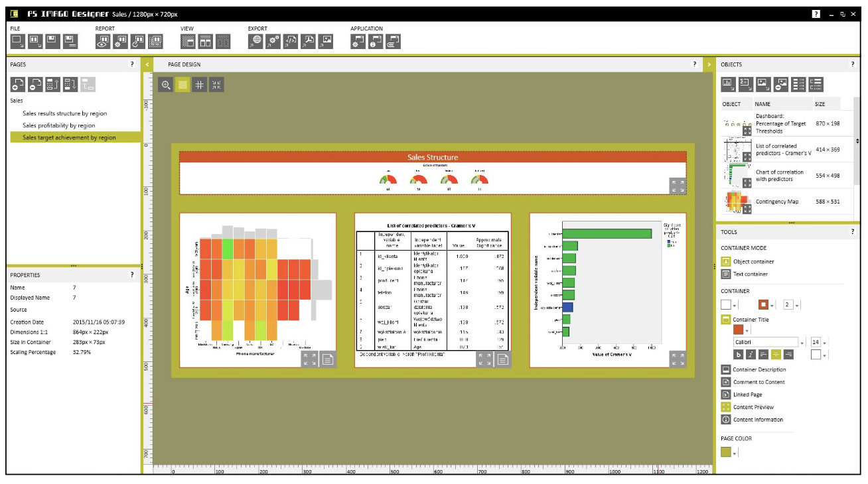This screenshot has height=484, width=868.
Task: Toggle bold for container title
Action: 739,355
